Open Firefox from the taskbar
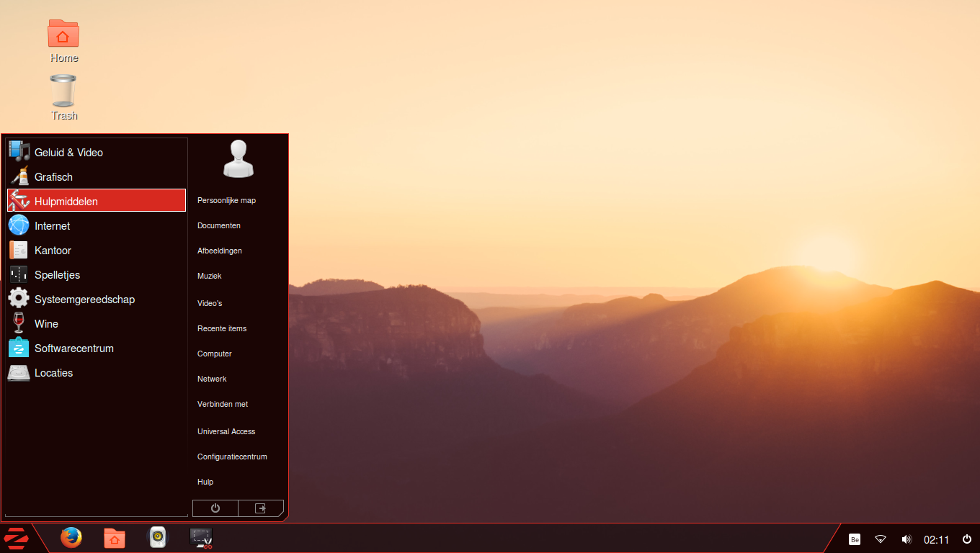Image resolution: width=980 pixels, height=553 pixels. (x=71, y=538)
